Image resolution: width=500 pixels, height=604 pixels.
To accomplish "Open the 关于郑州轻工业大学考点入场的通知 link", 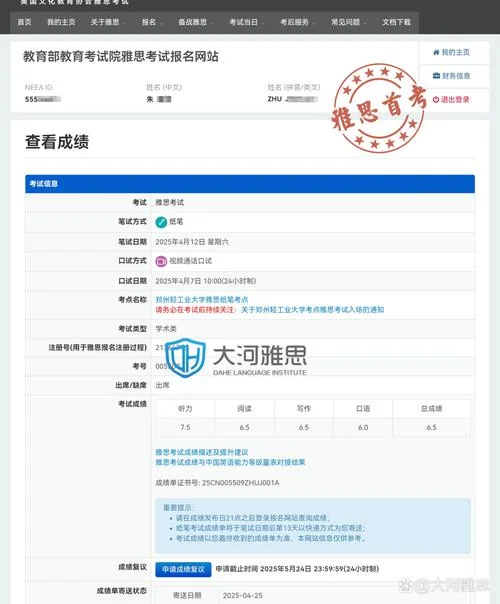I will pyautogui.click(x=312, y=309).
